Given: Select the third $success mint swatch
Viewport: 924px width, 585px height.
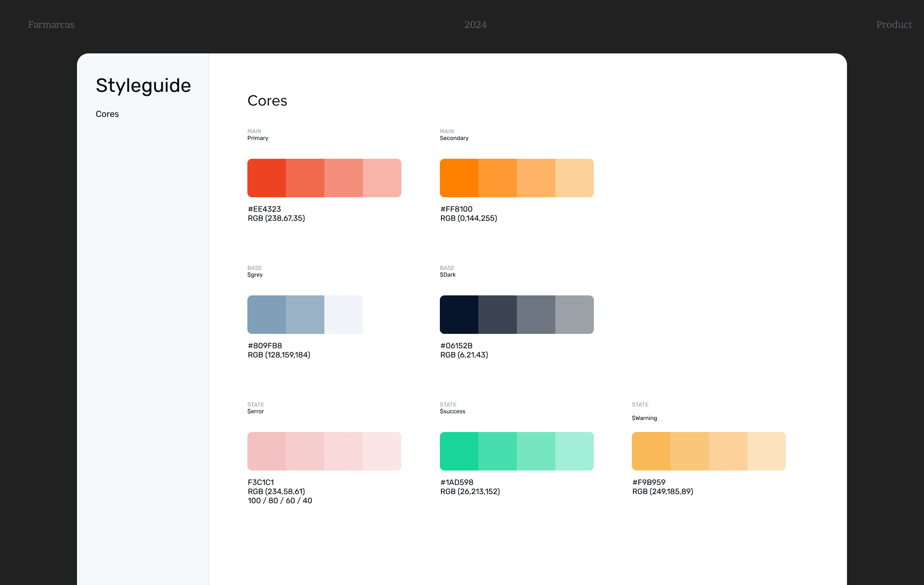Looking at the screenshot, I should 536,451.
